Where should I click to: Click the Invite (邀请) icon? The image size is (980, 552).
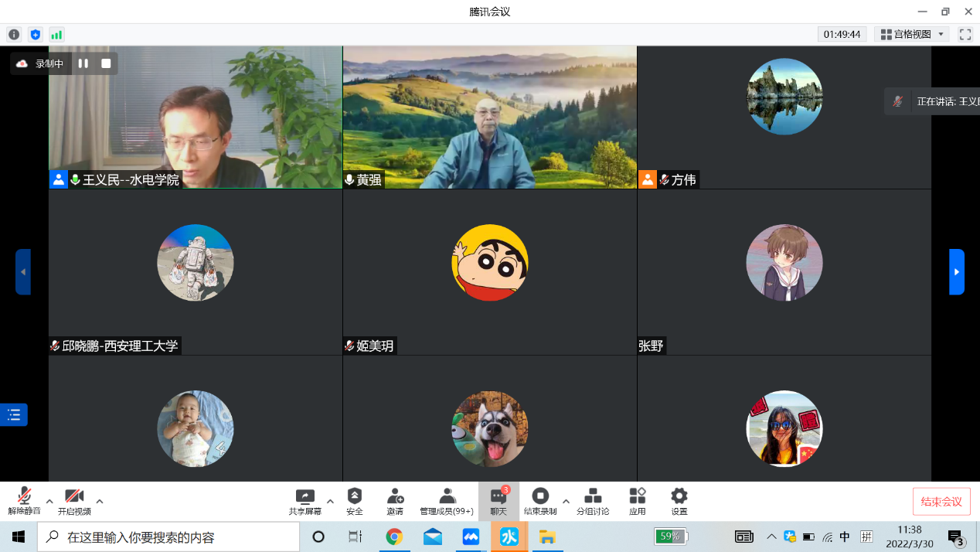tap(395, 501)
